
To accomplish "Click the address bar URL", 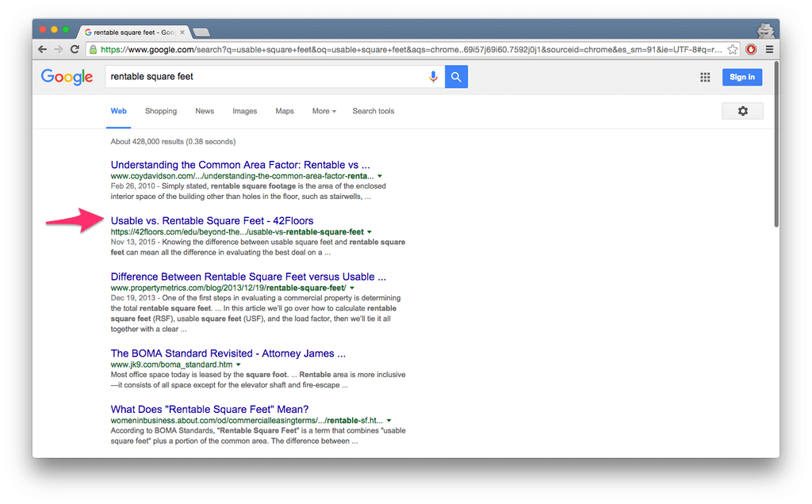I will [412, 50].
